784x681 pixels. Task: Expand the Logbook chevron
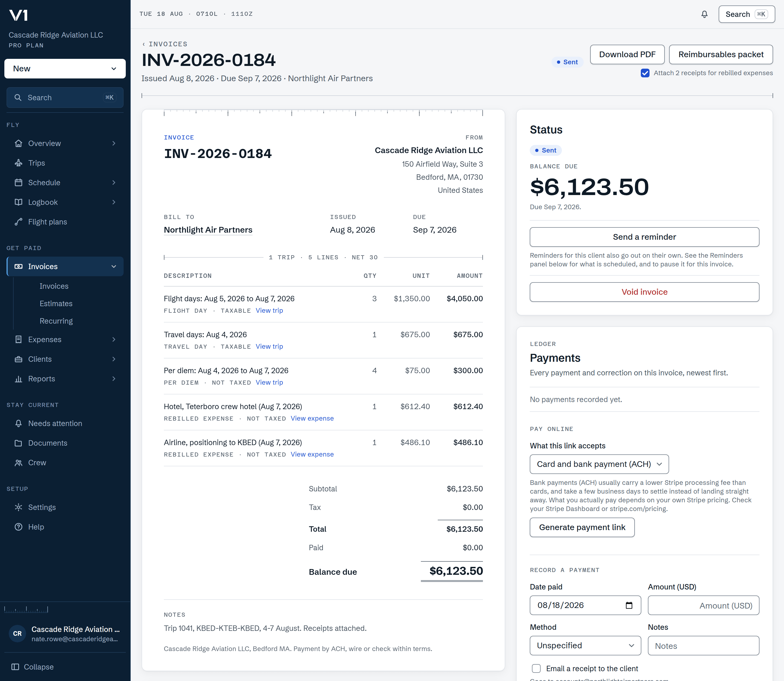click(114, 202)
